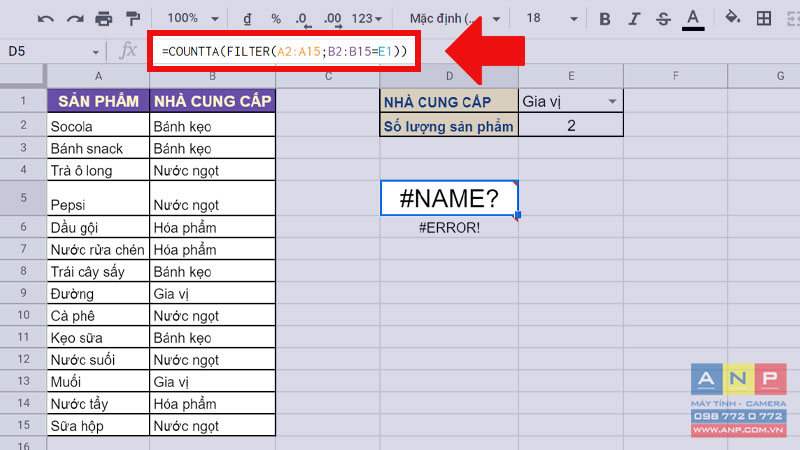Select the Pepsi cell
This screenshot has height=450, width=800.
pyautogui.click(x=98, y=198)
